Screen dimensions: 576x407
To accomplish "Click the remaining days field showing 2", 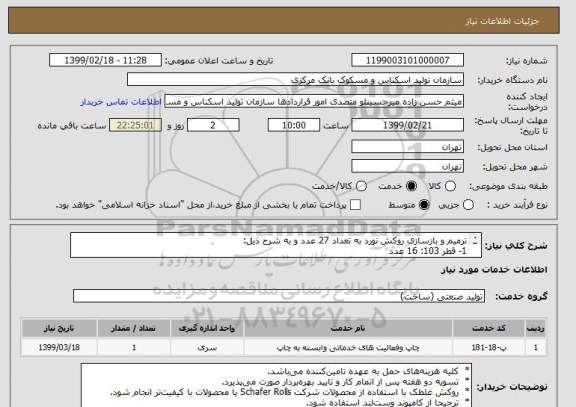I will 213,125.
